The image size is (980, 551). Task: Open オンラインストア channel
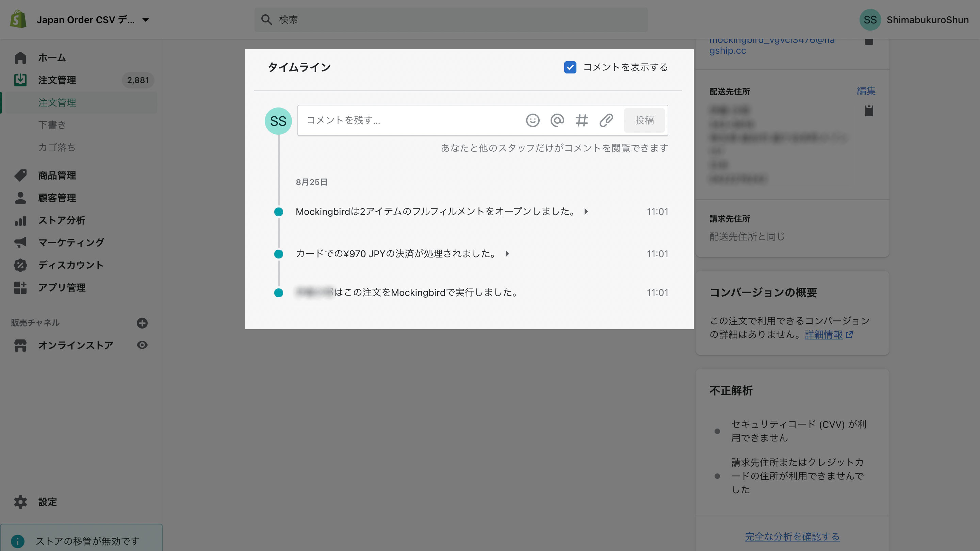click(75, 345)
